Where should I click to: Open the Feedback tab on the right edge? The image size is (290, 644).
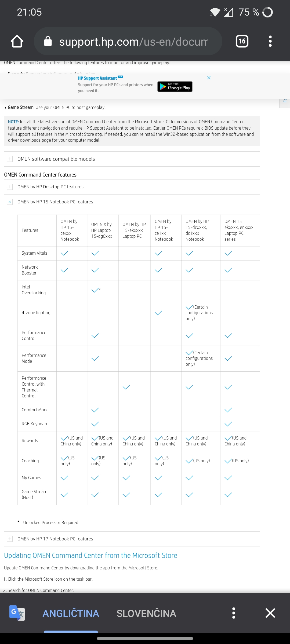(285, 101)
